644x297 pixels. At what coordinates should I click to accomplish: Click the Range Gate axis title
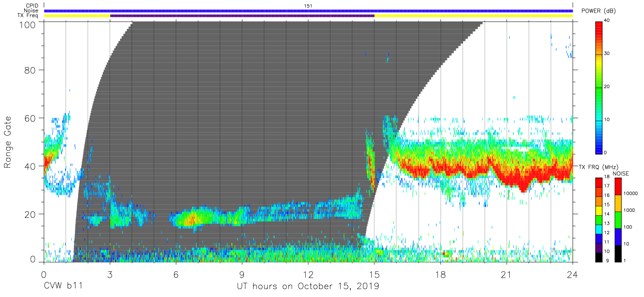[8, 142]
